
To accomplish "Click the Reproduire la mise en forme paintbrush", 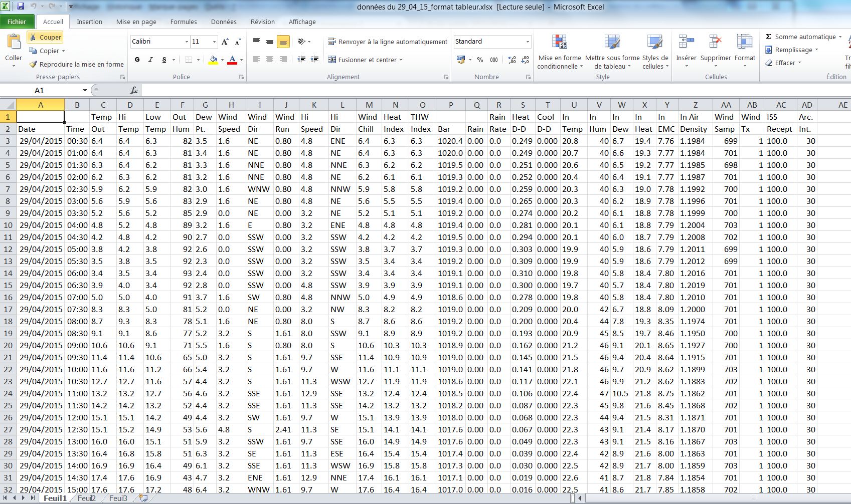I will [33, 64].
